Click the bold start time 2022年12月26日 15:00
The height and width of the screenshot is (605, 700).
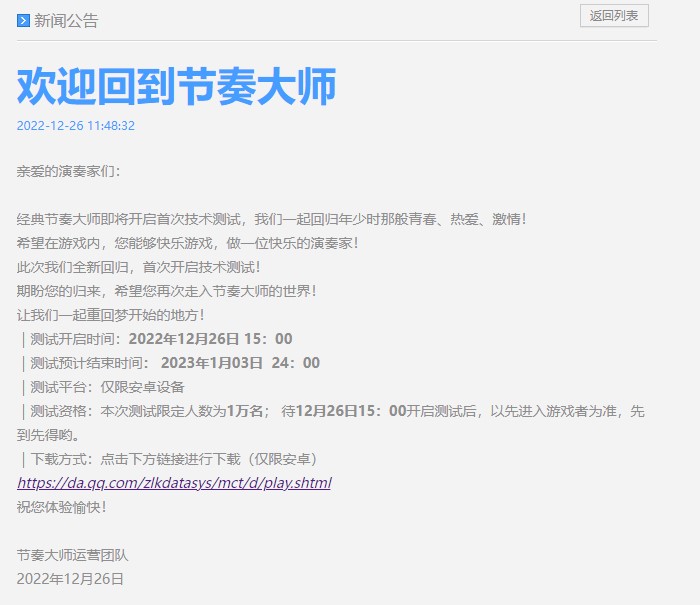click(210, 339)
